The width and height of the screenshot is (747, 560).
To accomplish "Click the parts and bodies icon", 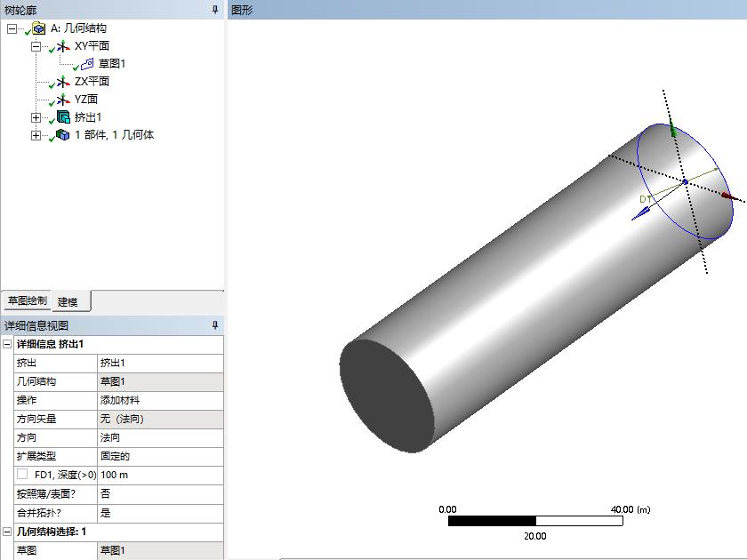I will point(63,135).
